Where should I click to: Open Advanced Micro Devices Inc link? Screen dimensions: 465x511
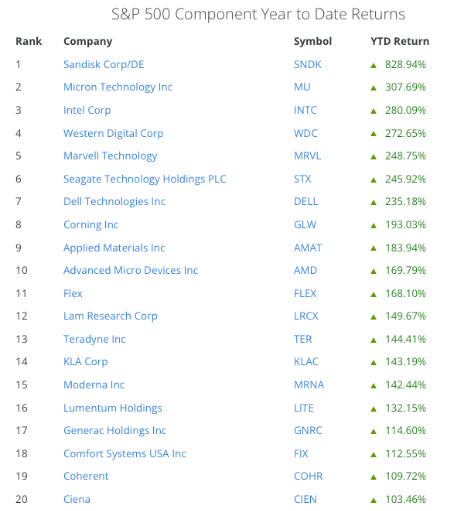[131, 270]
